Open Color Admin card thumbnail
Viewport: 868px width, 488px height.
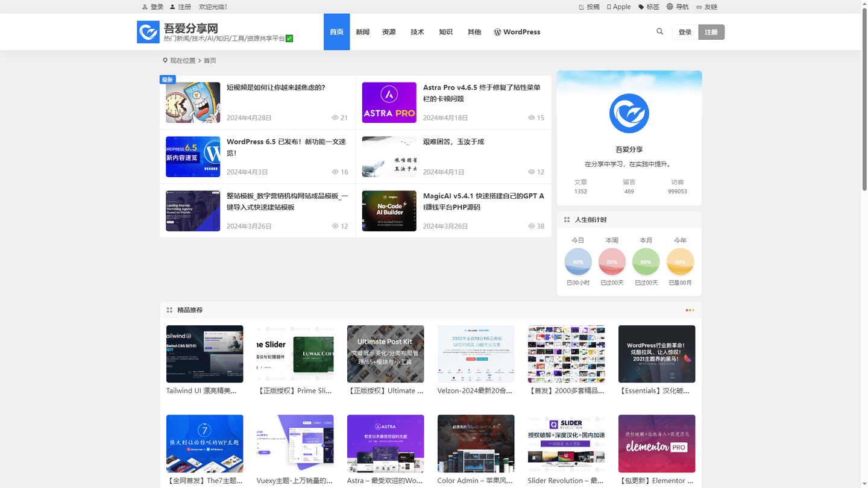point(476,443)
